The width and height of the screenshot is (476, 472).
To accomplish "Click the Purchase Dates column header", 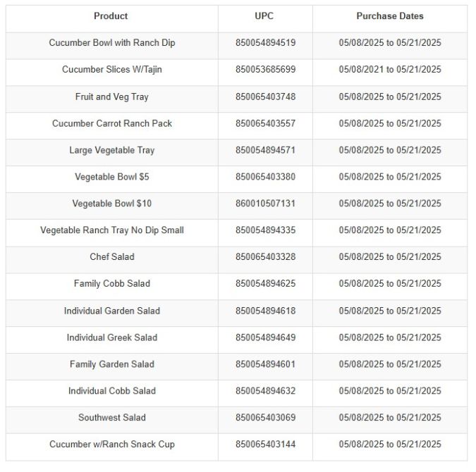I will pyautogui.click(x=389, y=16).
